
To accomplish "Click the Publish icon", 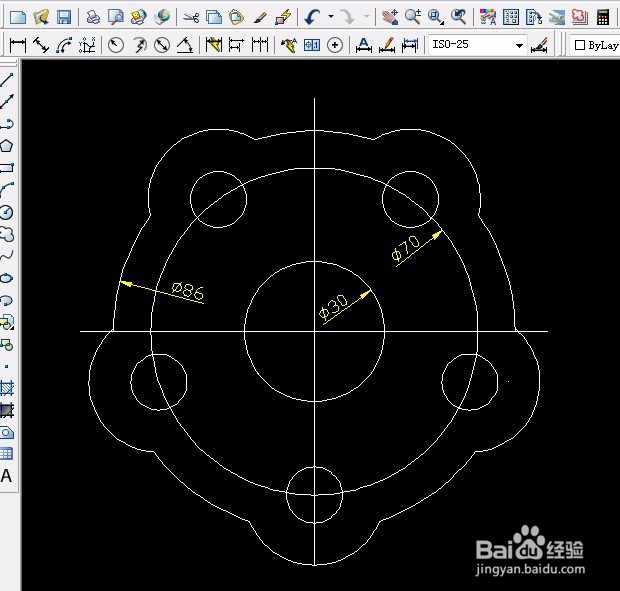I will (138, 17).
